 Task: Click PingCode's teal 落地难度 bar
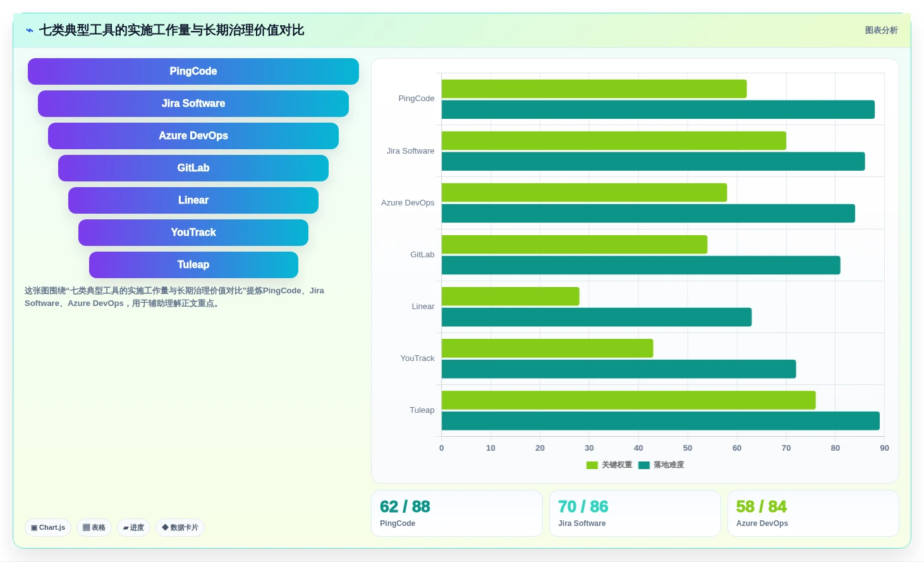click(x=658, y=110)
